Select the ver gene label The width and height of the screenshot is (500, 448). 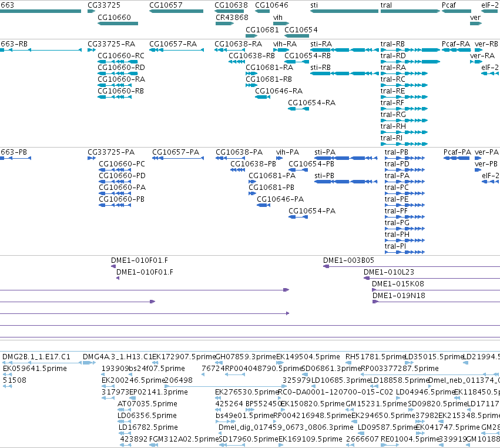tap(475, 18)
